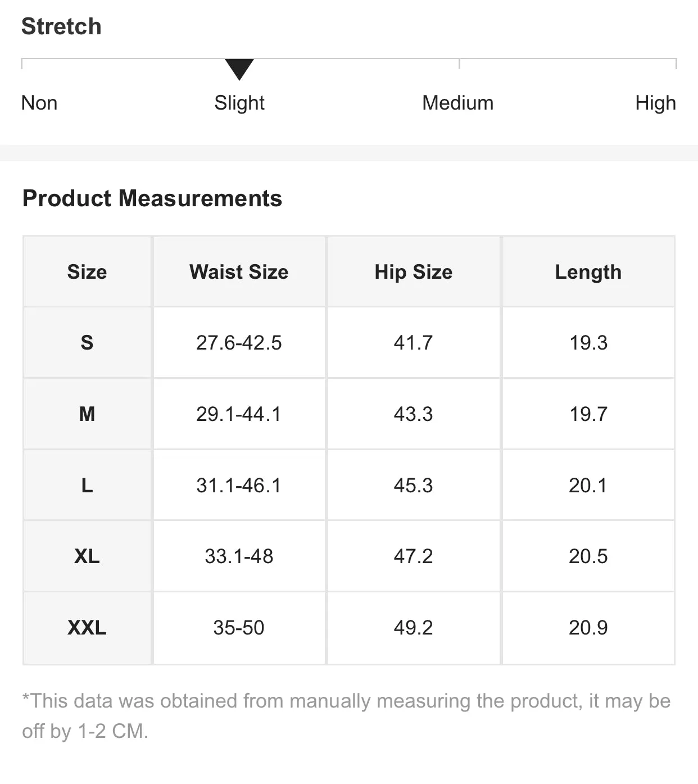Screen dimensions: 698x784
Task: Click the High stretch label
Action: tap(655, 103)
